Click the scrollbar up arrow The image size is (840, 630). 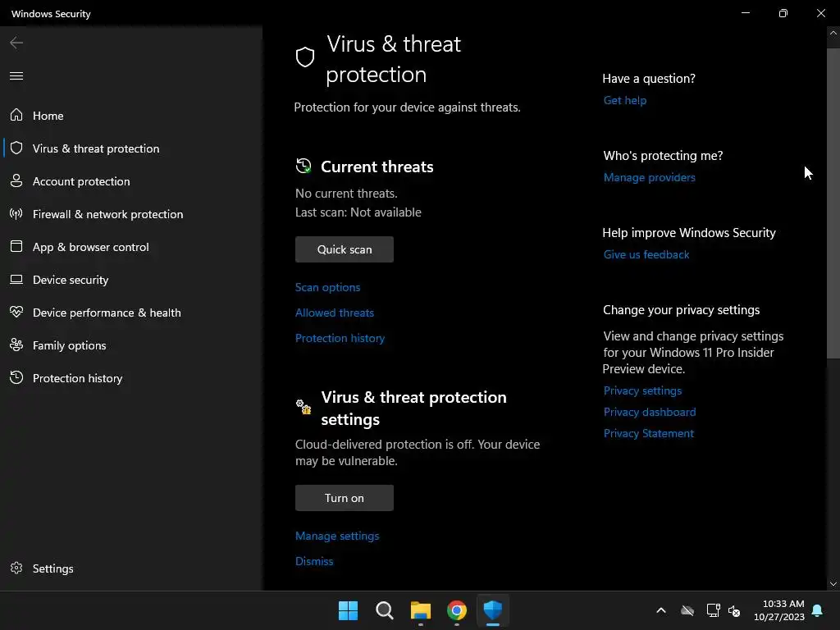click(833, 33)
